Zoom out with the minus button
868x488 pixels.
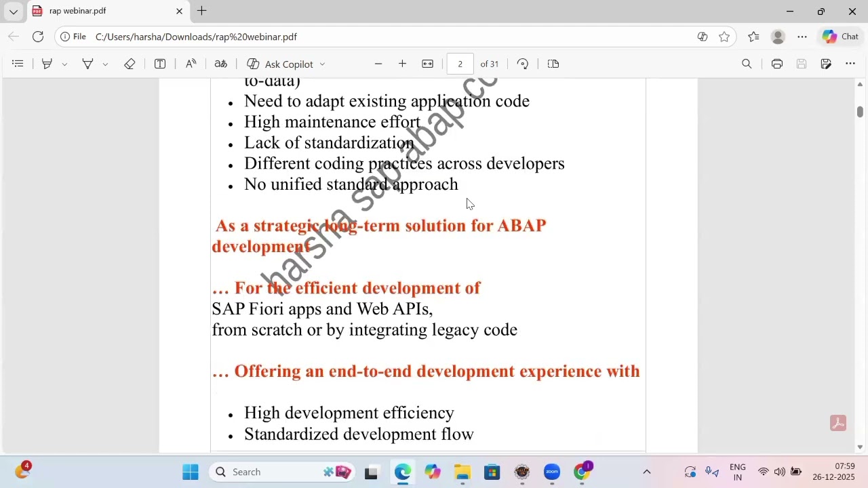point(378,64)
